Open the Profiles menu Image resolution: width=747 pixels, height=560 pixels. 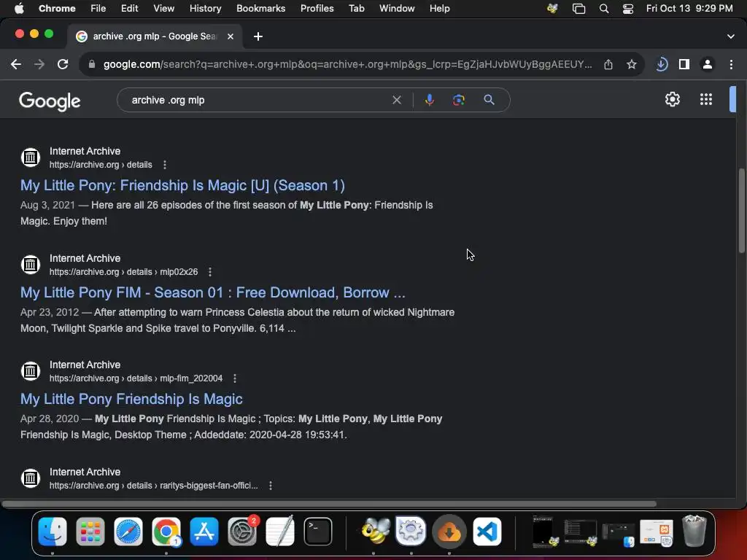(x=317, y=9)
